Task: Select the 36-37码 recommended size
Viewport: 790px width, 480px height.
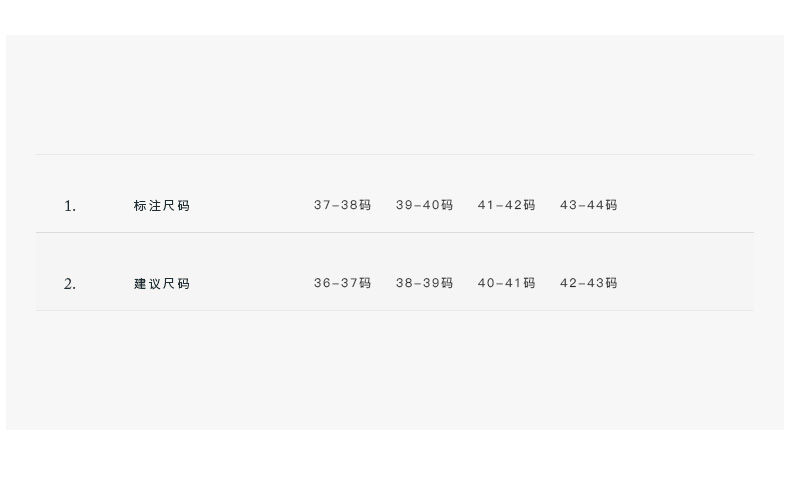Action: click(342, 283)
